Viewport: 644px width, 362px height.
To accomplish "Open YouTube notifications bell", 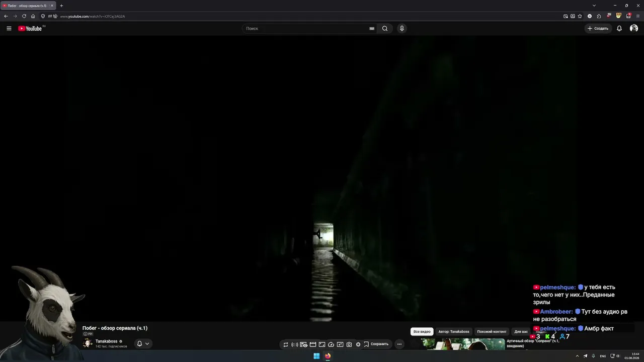I will pos(619,29).
